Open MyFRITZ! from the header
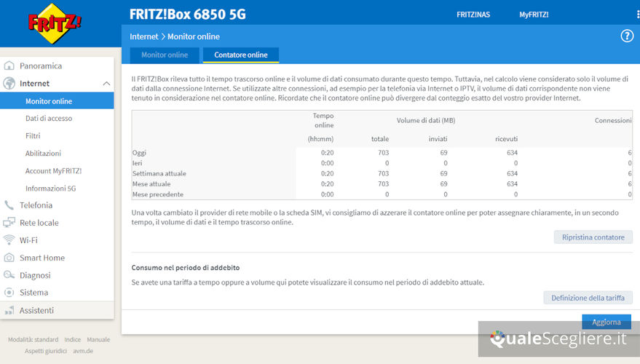 click(x=534, y=15)
